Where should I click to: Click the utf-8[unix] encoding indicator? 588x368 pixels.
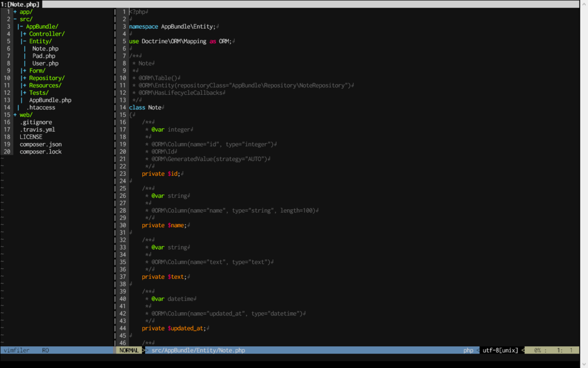tap(500, 350)
